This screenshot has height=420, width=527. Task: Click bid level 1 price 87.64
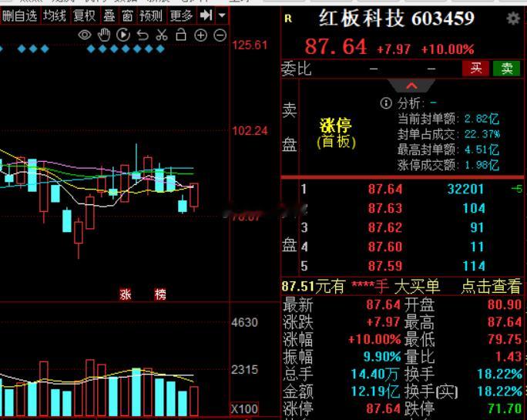tap(385, 189)
